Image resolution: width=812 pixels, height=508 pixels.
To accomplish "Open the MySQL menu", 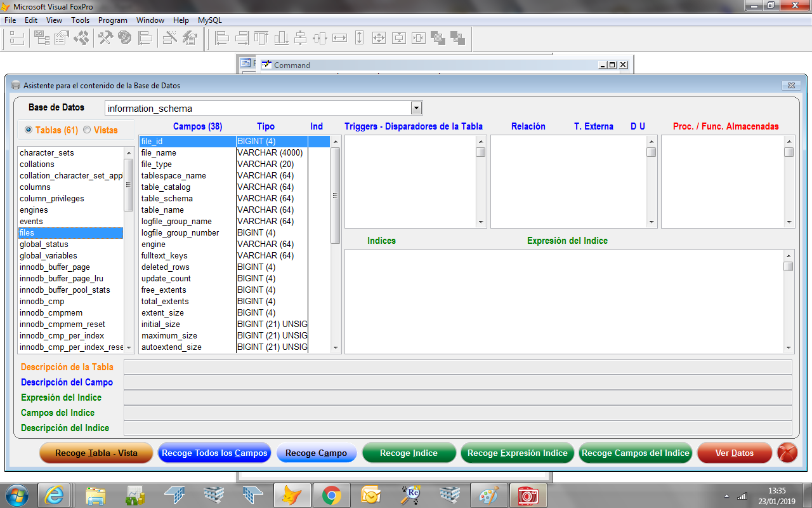I will pos(210,20).
